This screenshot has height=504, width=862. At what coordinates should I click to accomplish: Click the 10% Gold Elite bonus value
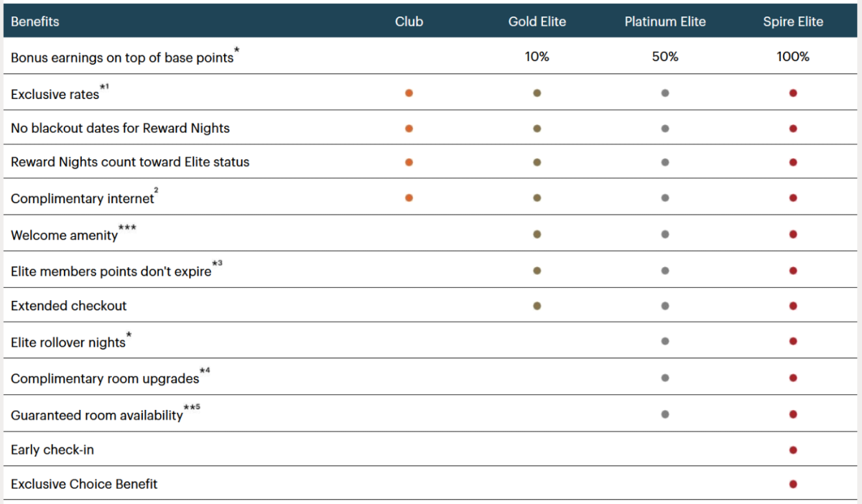coord(537,56)
